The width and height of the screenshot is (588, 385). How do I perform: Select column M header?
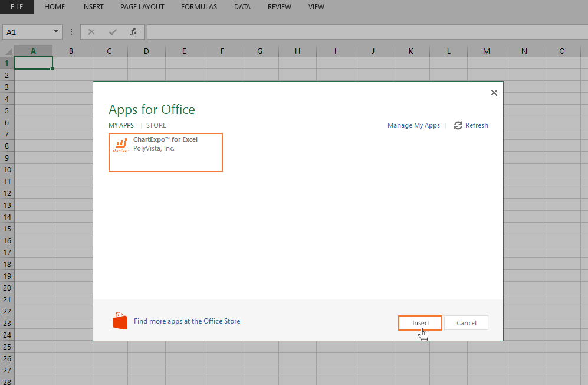coord(487,51)
